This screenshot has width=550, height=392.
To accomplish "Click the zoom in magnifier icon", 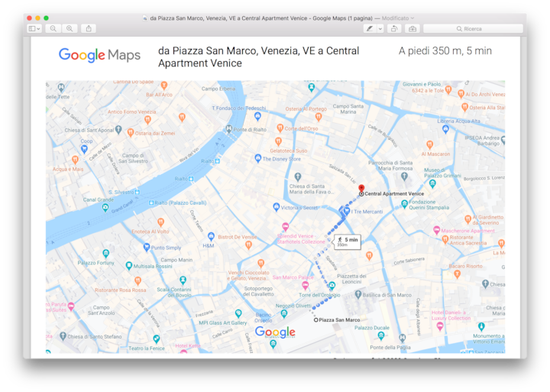I will tap(70, 28).
